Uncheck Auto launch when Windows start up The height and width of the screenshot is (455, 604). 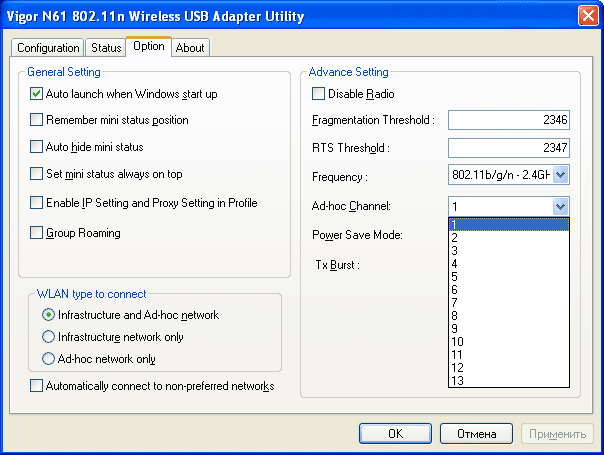point(36,94)
